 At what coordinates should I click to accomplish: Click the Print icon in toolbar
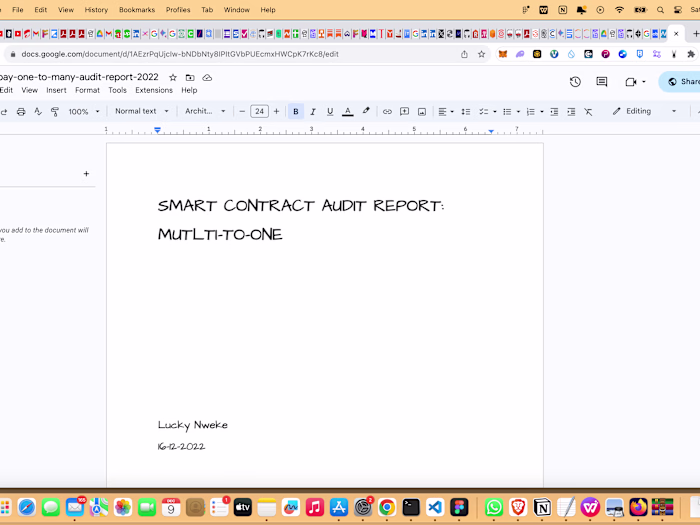(21, 112)
